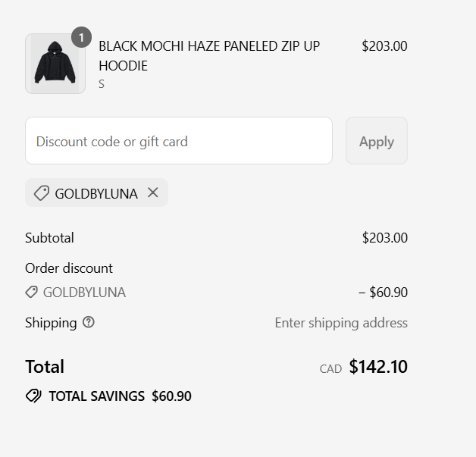This screenshot has height=457, width=476.
Task: Click the Enter shipping address text
Action: pos(341,323)
